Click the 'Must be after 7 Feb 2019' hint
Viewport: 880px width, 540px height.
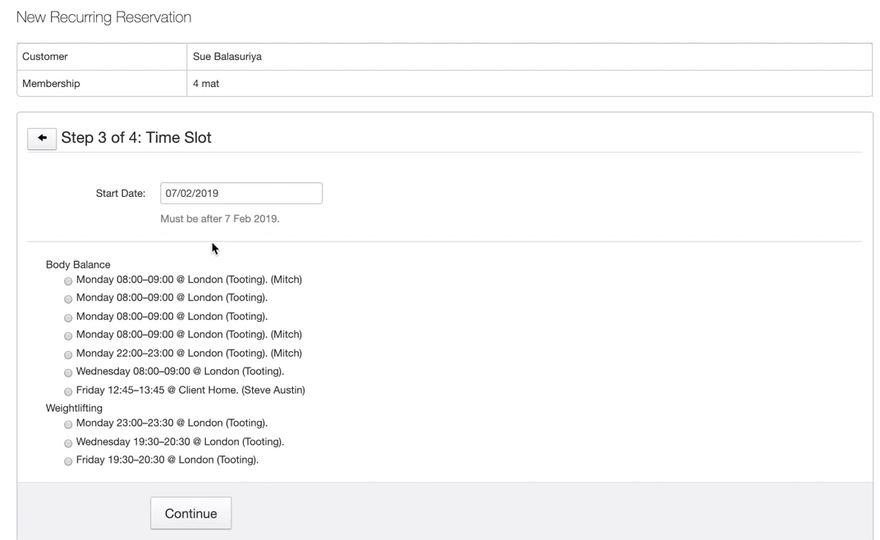coord(220,218)
